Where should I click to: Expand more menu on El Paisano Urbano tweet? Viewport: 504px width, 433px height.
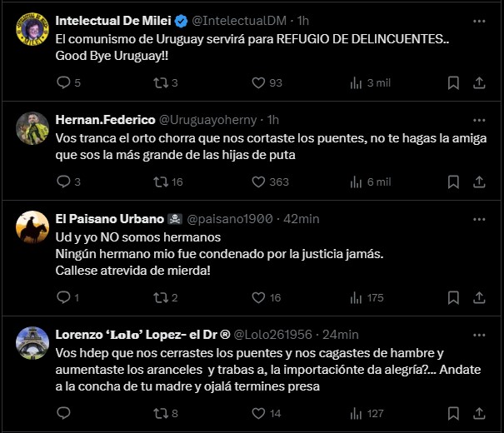pyautogui.click(x=479, y=219)
